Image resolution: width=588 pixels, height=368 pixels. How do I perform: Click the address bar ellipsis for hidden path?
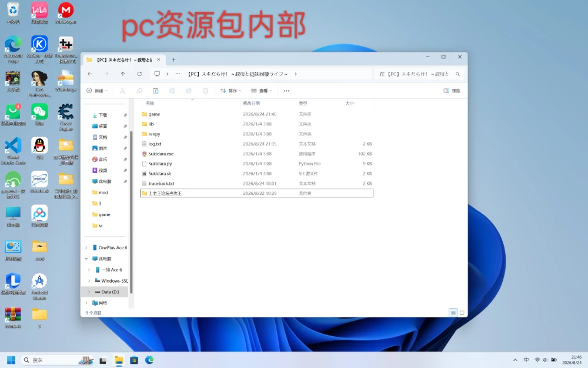178,74
